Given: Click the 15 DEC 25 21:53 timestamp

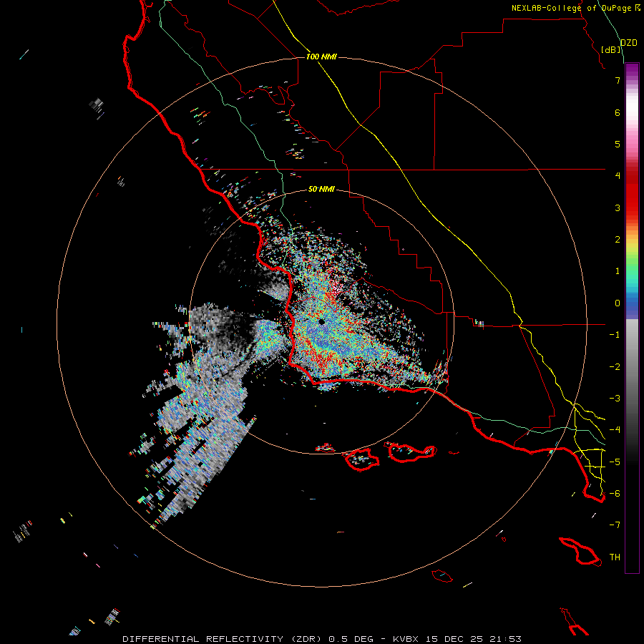Looking at the screenshot, I should click(x=473, y=639).
